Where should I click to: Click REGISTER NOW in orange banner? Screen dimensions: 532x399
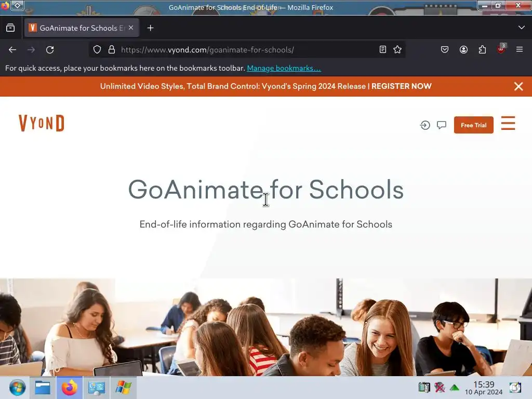(402, 86)
